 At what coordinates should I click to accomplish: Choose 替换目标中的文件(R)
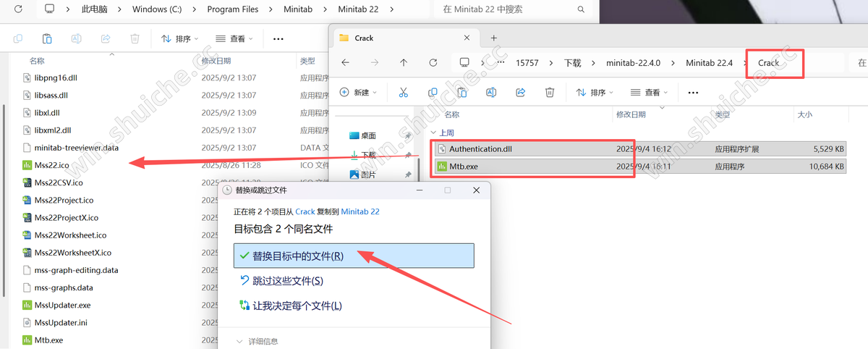coord(354,256)
